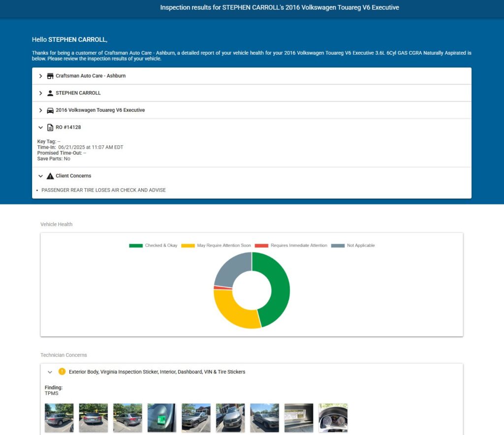Collapse the Technician Concerns findings panel
The height and width of the screenshot is (435, 504).
(50, 372)
